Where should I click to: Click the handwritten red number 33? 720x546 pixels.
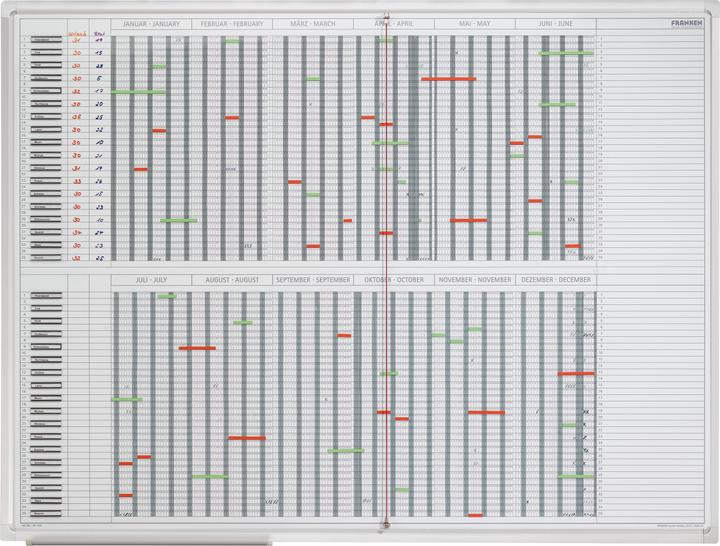point(77,181)
